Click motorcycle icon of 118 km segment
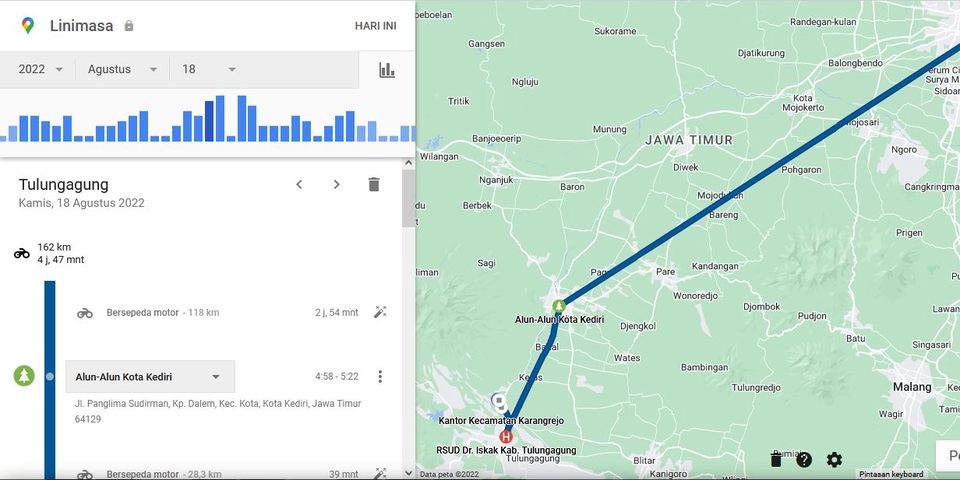This screenshot has height=480, width=960. point(84,313)
